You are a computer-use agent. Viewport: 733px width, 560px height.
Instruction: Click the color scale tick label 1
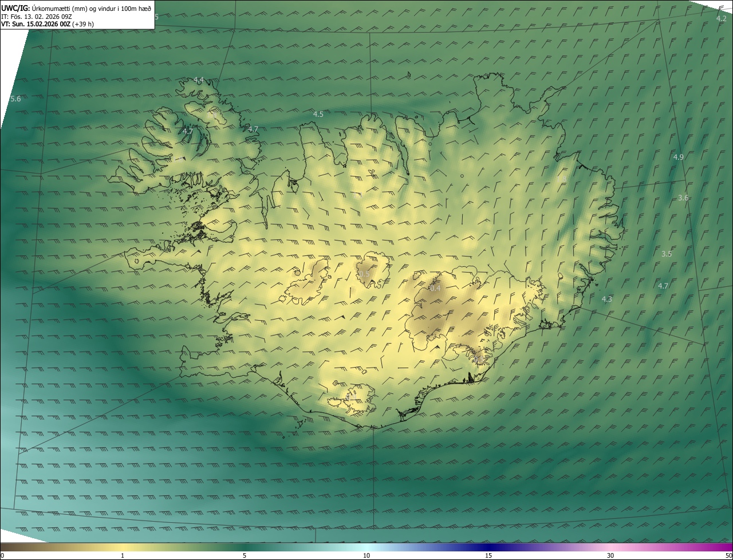[x=123, y=556]
